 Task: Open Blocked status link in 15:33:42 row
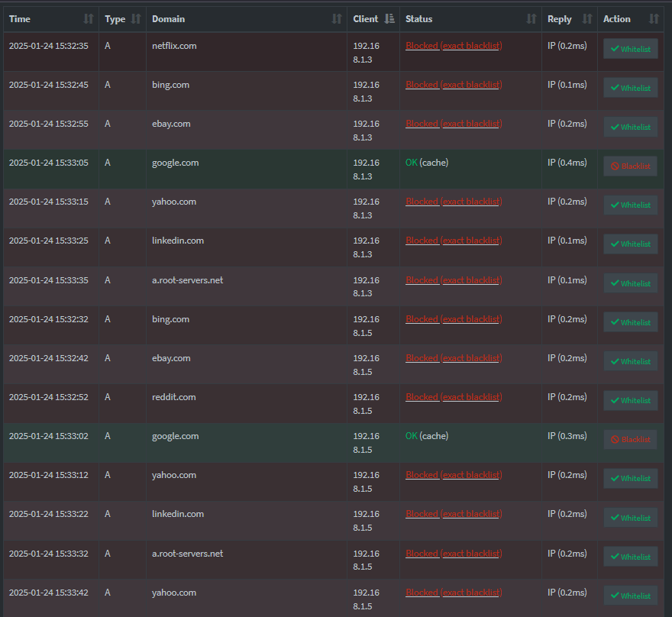[x=454, y=592]
